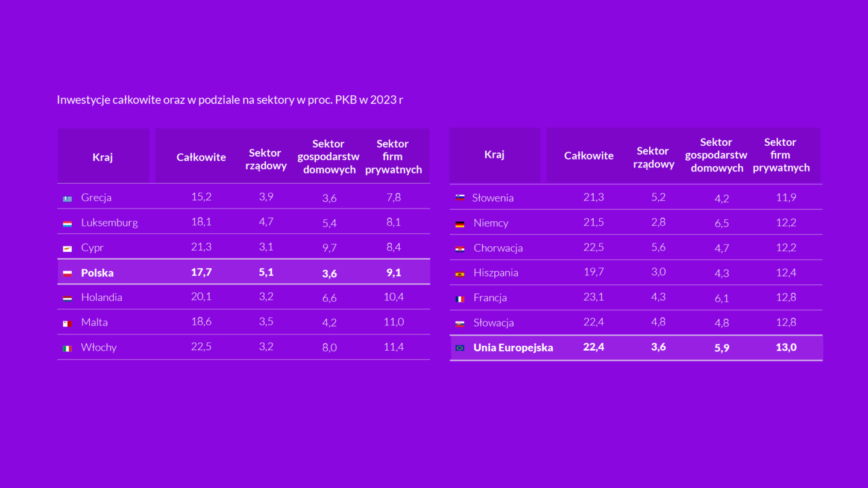Click the chart title about Inwestycje całkowite
Viewport: 868px width, 488px height.
pyautogui.click(x=230, y=100)
